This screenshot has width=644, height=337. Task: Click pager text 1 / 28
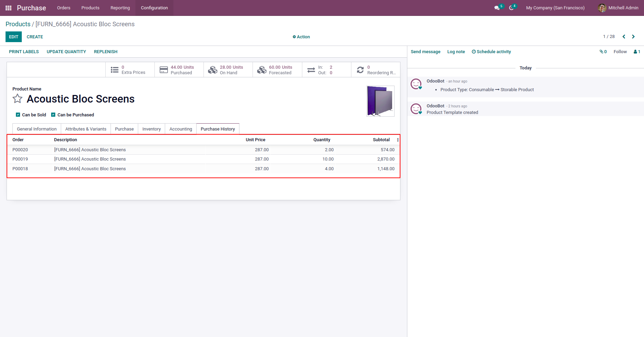pyautogui.click(x=609, y=37)
